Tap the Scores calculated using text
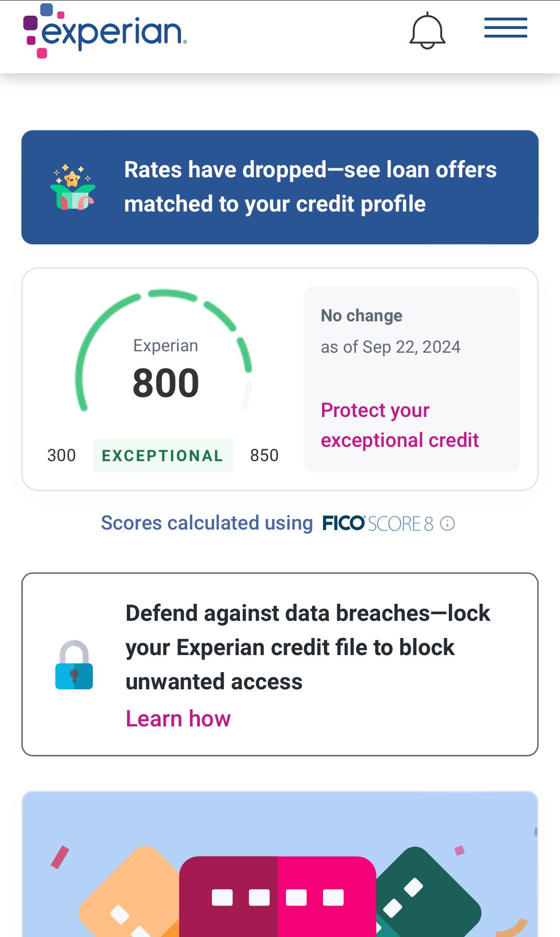Screen dimensions: 560x937 [x=207, y=523]
